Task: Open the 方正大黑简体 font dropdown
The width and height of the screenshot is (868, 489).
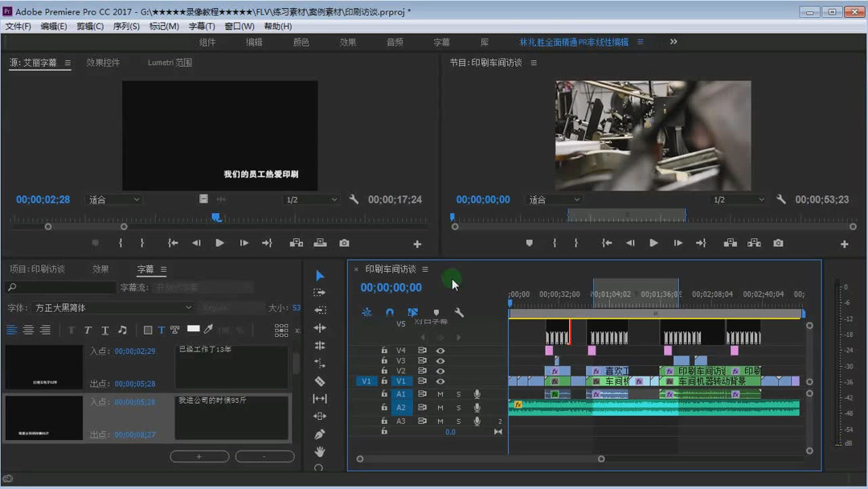Action: tap(113, 307)
